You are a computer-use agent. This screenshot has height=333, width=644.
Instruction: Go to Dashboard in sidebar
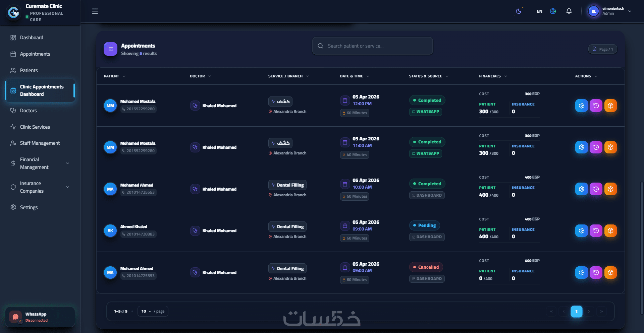tap(40, 38)
